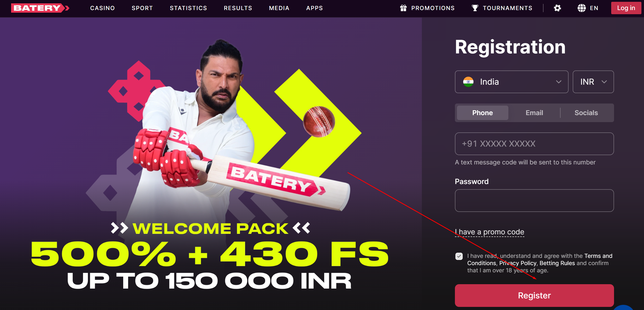Click the gift icon beside Promotions
This screenshot has width=644, height=310.
(x=403, y=8)
